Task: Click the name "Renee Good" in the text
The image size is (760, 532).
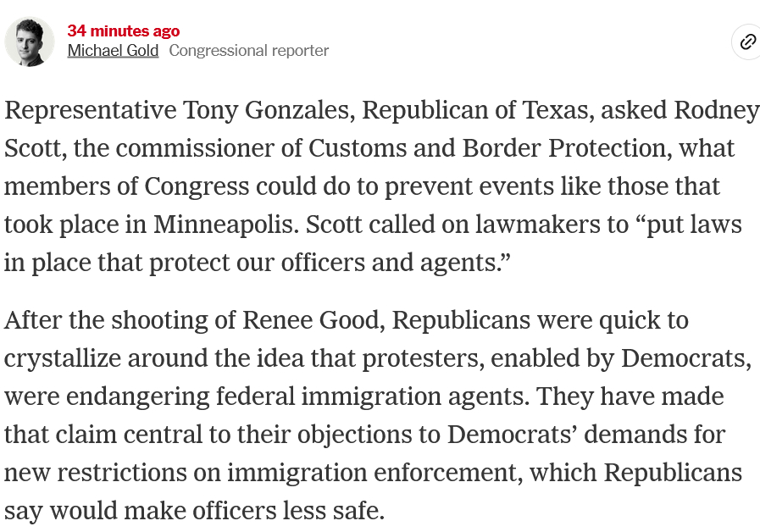Action: click(x=313, y=320)
